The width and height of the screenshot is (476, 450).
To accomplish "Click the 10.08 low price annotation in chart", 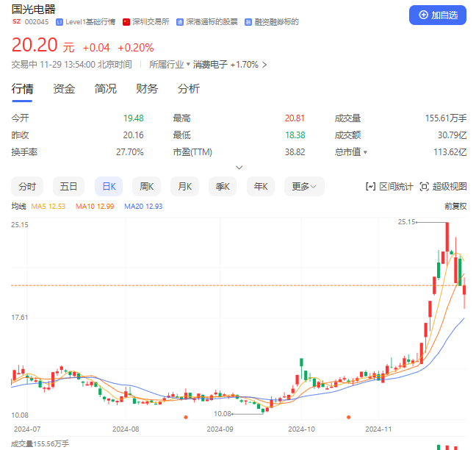I will coord(223,413).
